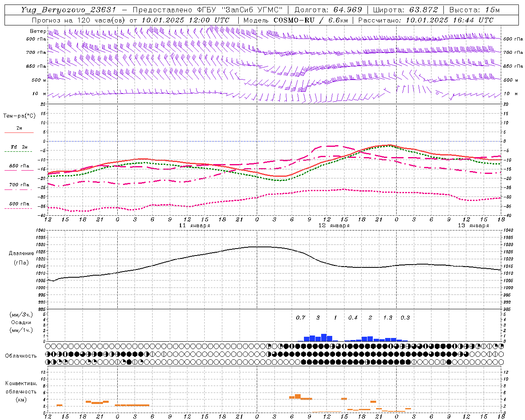This screenshot has width=525, height=420.
Task: Click the Облачность row label
Action: pos(21,356)
